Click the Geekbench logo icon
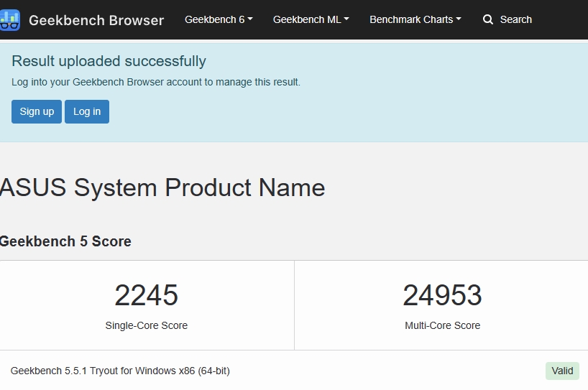588x390 pixels. click(10, 20)
